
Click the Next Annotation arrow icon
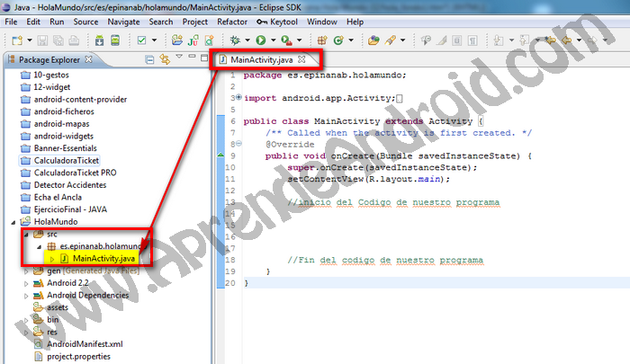[499, 40]
